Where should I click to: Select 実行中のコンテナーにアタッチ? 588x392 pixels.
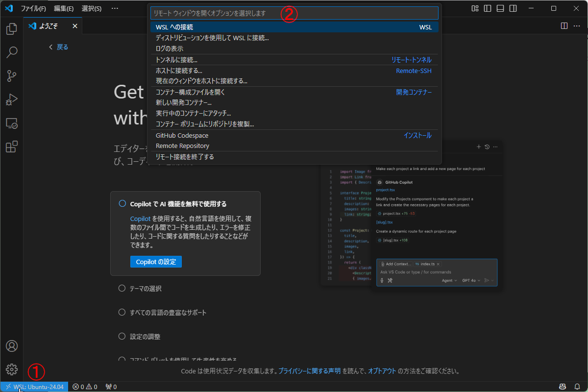click(294, 113)
